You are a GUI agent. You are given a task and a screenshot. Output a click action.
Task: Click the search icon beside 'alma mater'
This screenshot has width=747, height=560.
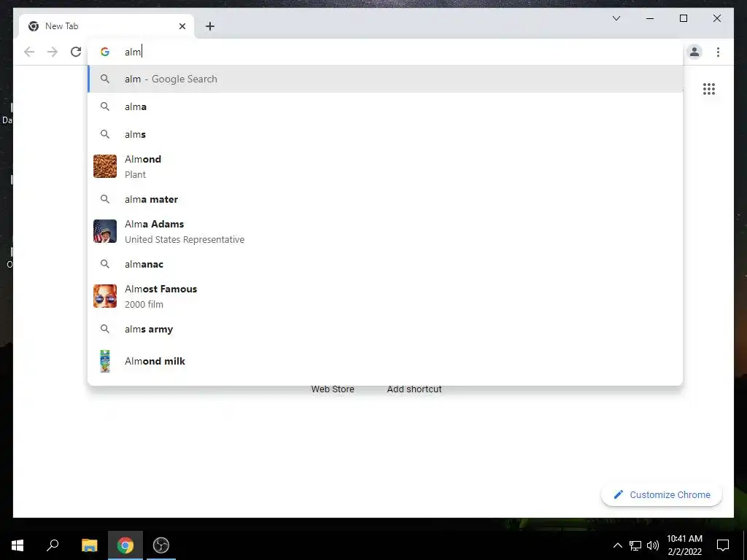pos(105,199)
